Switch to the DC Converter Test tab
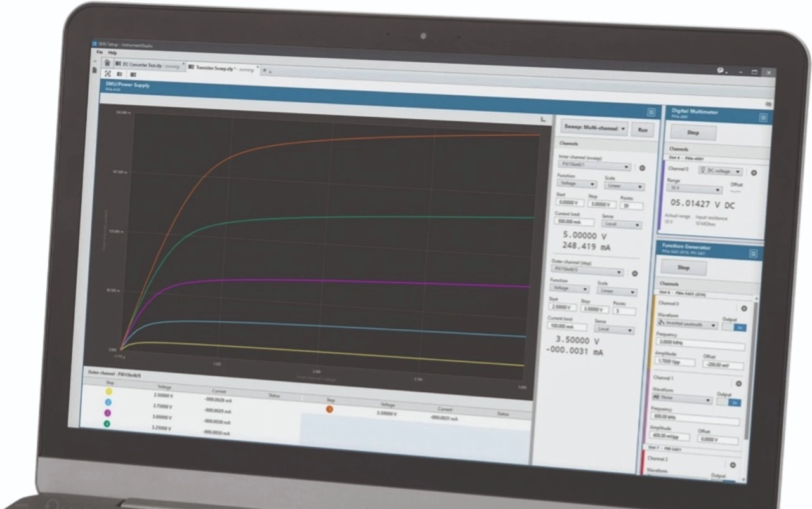 click(147, 65)
